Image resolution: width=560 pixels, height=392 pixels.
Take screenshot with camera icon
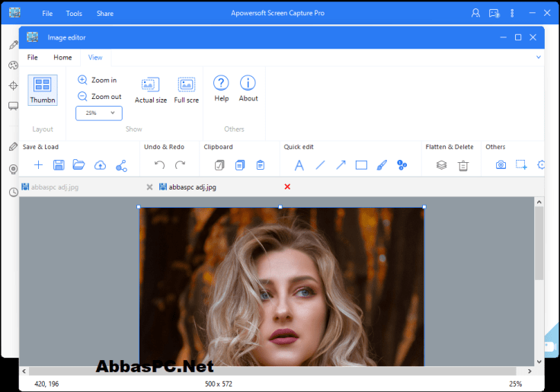click(x=501, y=164)
